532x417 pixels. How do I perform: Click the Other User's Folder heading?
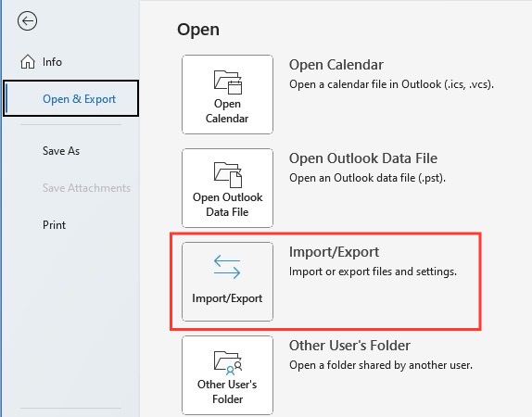[349, 346]
